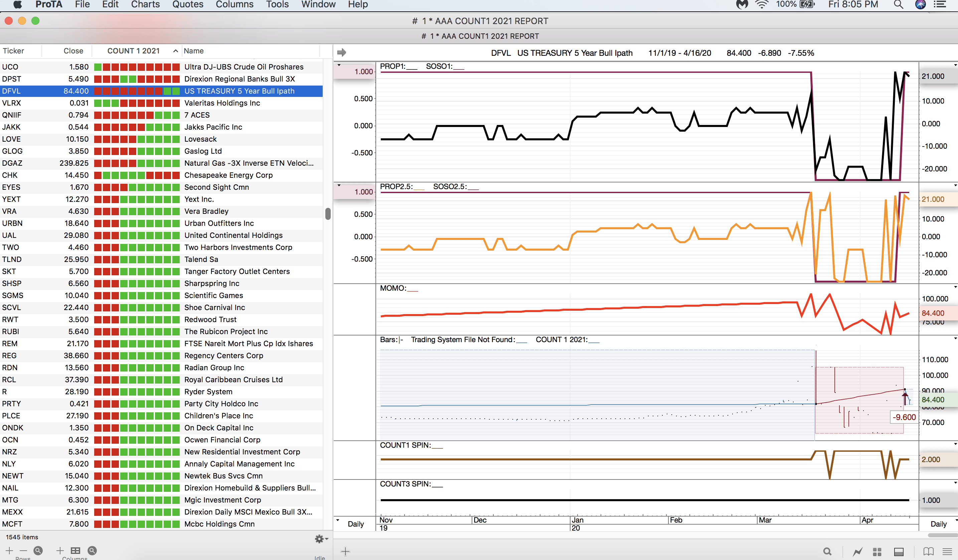Click the column layout grid icon
The width and height of the screenshot is (958, 560).
(x=75, y=550)
